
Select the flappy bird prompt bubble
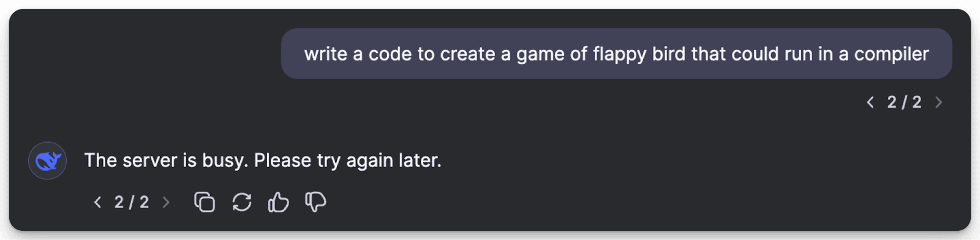click(x=616, y=54)
